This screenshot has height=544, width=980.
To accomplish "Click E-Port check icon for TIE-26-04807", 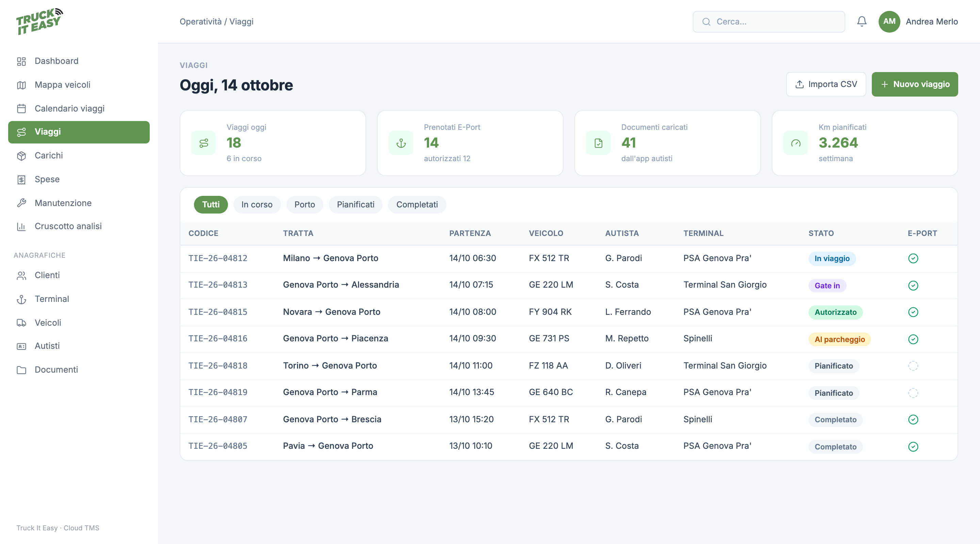I will tap(913, 420).
